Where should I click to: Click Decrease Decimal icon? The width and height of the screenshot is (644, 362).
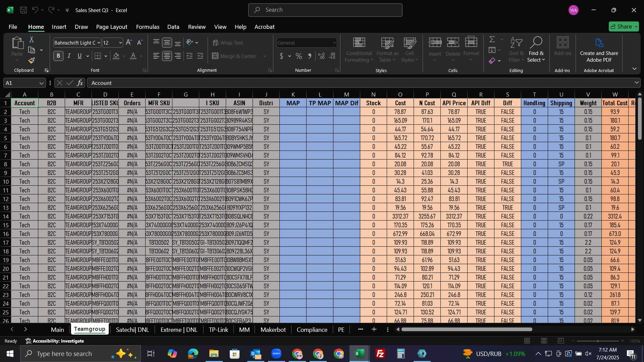coord(332,56)
